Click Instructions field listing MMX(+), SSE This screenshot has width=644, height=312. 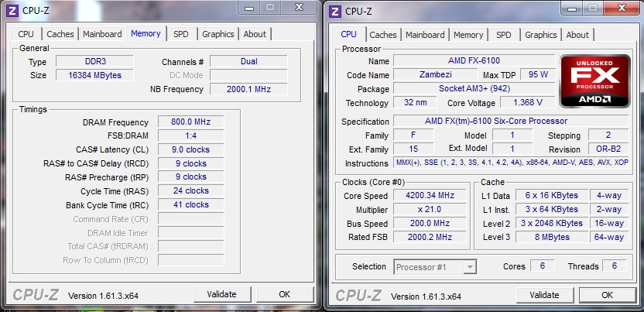pyautogui.click(x=511, y=163)
